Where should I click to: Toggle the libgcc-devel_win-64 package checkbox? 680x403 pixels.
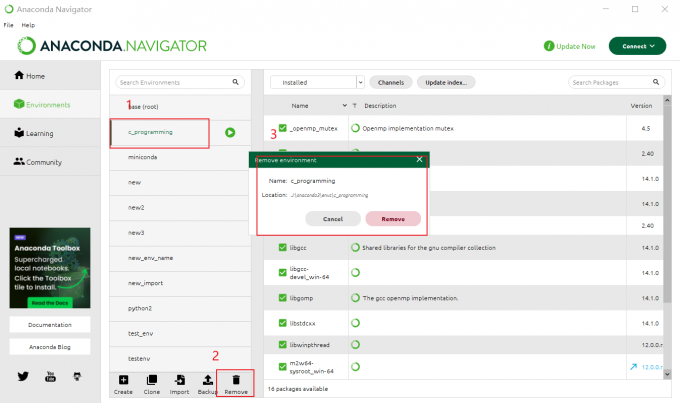[283, 272]
